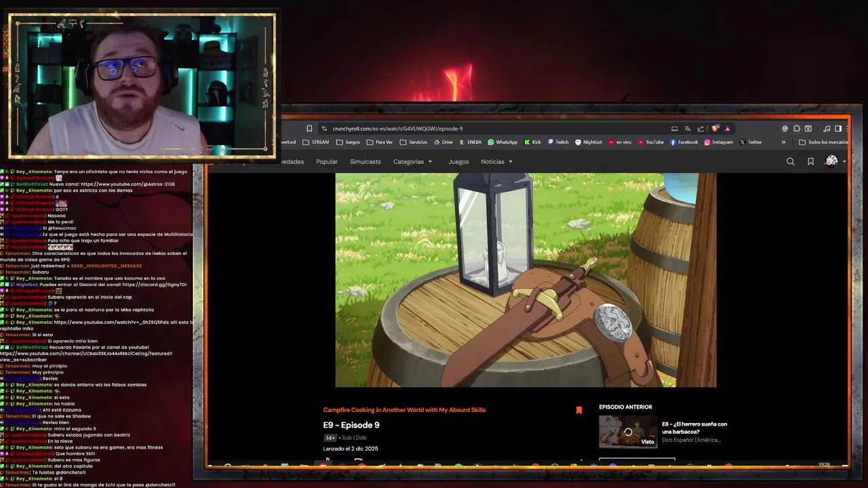
Task: Open the Nightbot bookmark
Action: pos(589,142)
